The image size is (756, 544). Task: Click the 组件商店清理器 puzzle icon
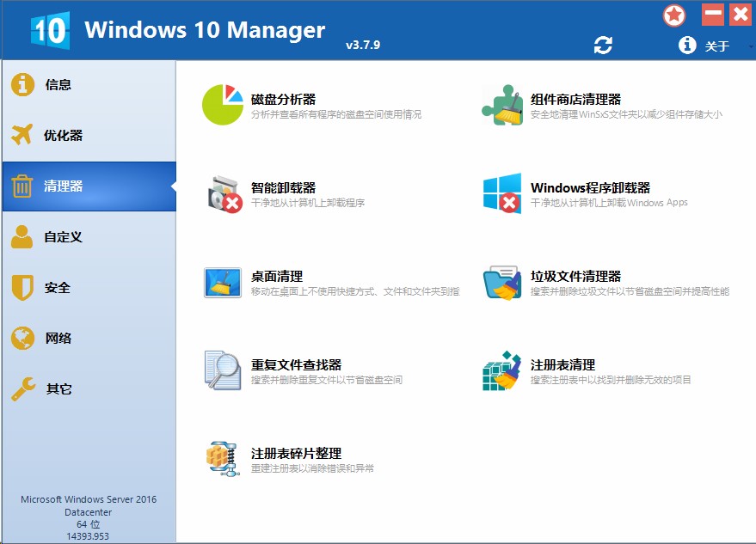502,105
